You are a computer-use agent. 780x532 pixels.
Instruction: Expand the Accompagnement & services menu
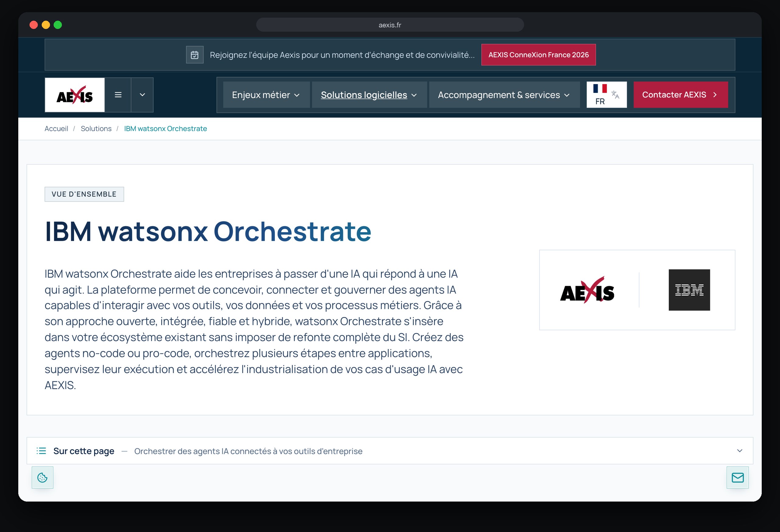(504, 95)
